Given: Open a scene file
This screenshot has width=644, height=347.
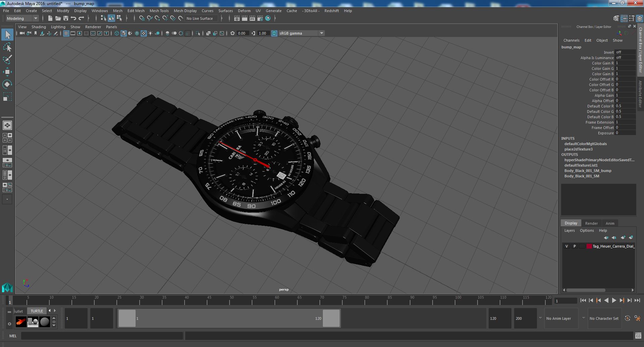Looking at the screenshot, I should click(x=58, y=18).
